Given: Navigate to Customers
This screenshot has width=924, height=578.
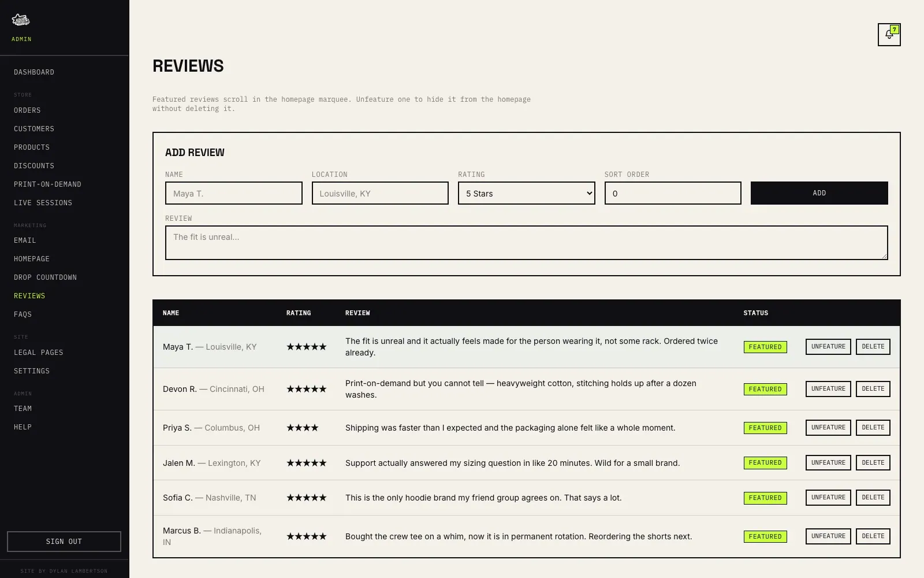Looking at the screenshot, I should coord(34,129).
